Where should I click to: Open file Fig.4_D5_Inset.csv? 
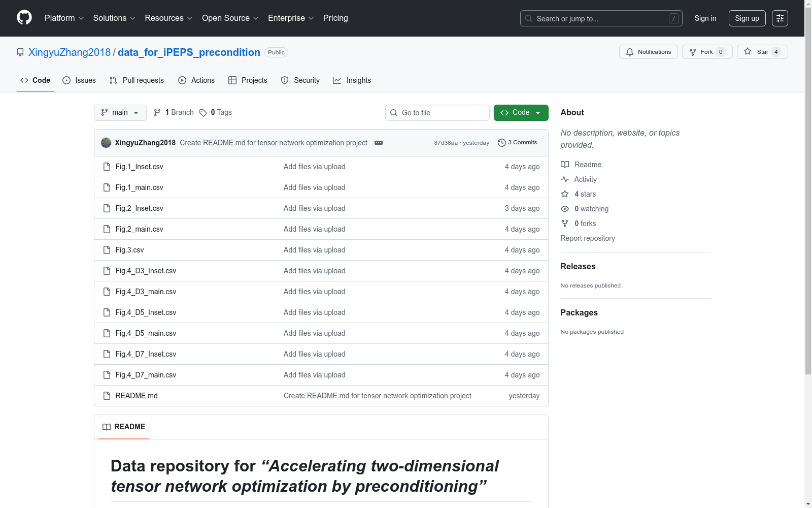tap(146, 312)
